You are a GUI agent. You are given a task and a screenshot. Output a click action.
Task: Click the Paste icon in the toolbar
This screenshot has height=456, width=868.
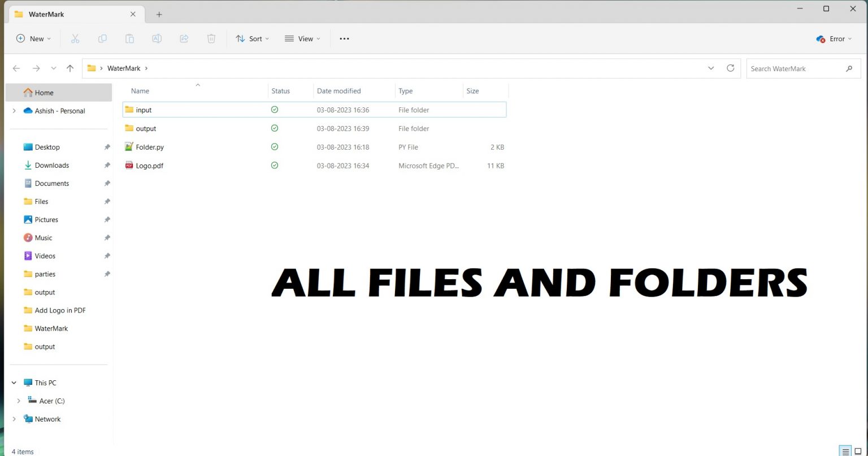click(x=129, y=38)
